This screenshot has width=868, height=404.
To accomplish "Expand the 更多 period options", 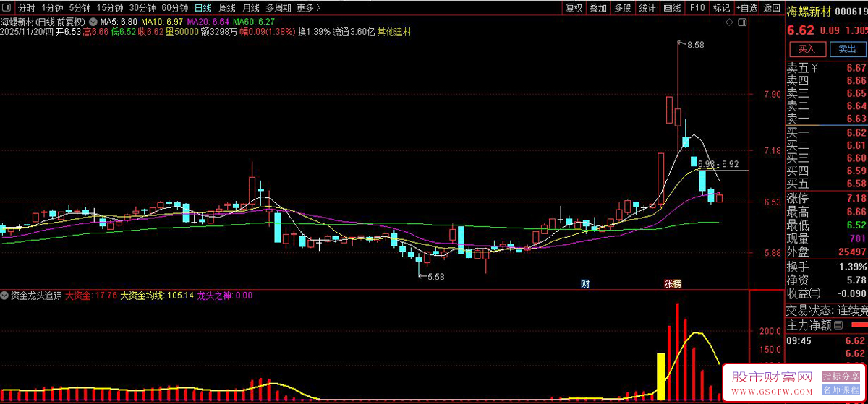I will pyautogui.click(x=309, y=8).
